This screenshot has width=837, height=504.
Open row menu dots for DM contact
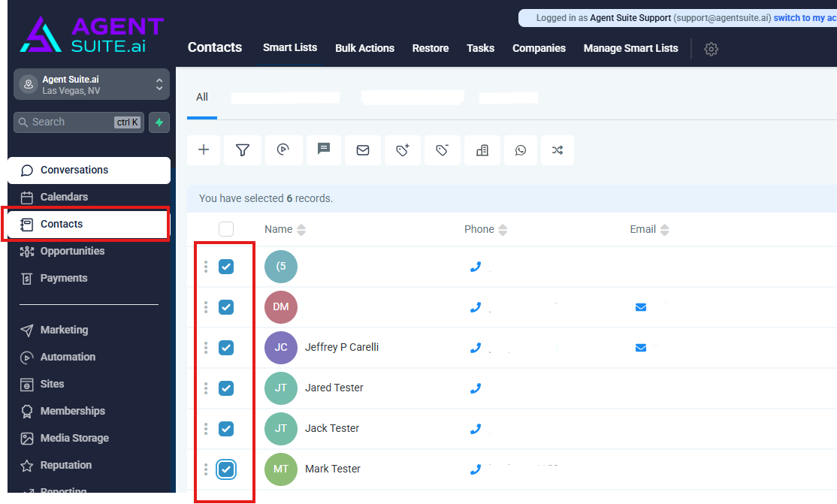(206, 307)
